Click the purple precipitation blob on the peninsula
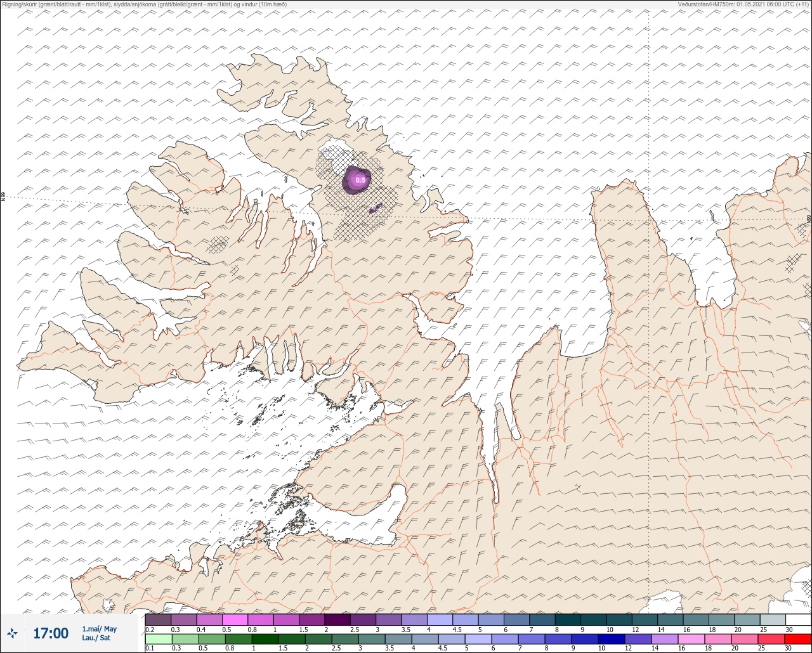The image size is (812, 653). (x=357, y=179)
